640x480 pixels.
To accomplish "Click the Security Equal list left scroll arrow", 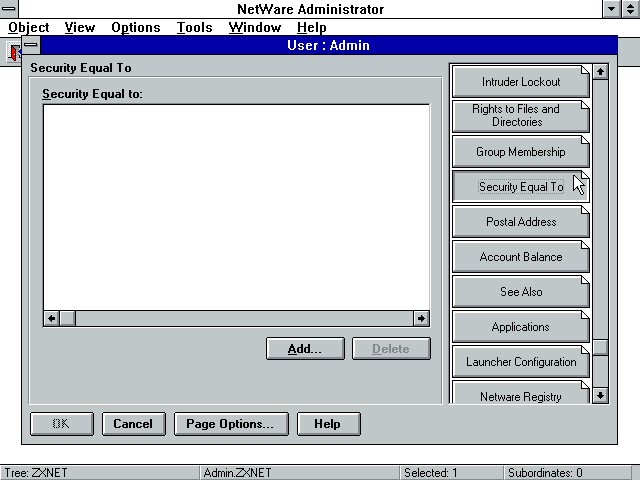I will click(x=51, y=318).
